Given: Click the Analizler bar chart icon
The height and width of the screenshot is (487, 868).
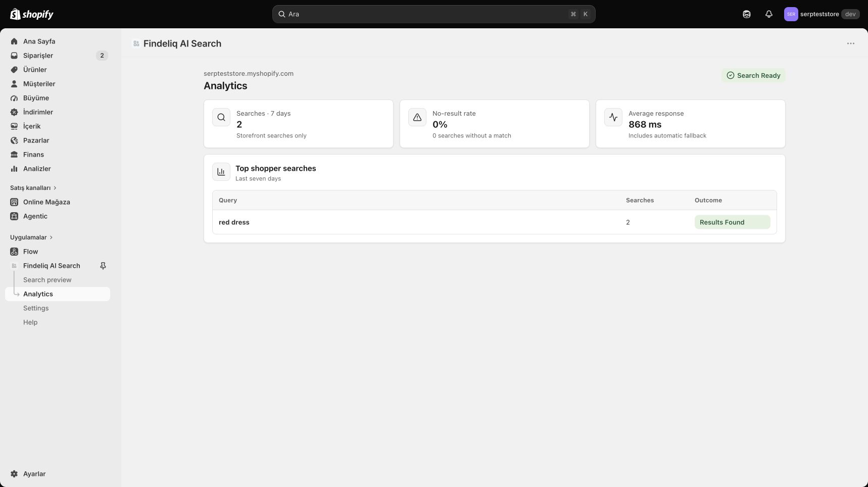Looking at the screenshot, I should [14, 169].
